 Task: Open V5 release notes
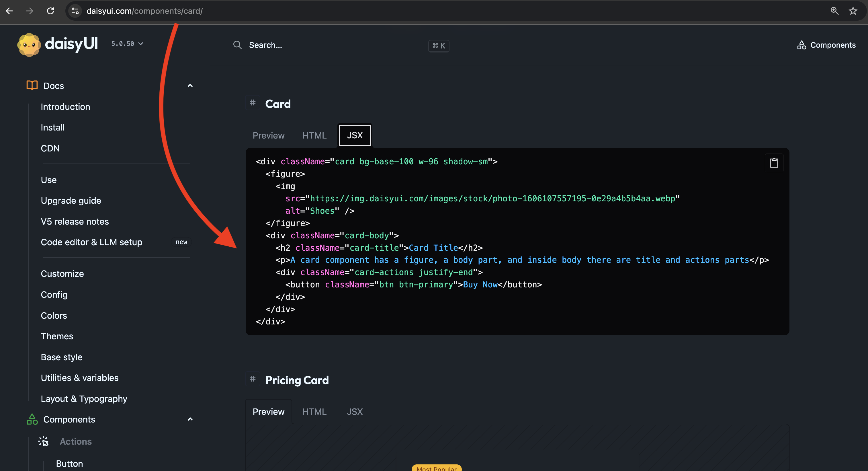coord(75,221)
